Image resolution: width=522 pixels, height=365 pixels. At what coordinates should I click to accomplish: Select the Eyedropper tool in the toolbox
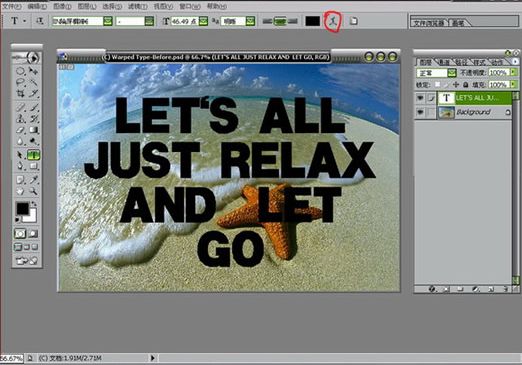(x=33, y=180)
